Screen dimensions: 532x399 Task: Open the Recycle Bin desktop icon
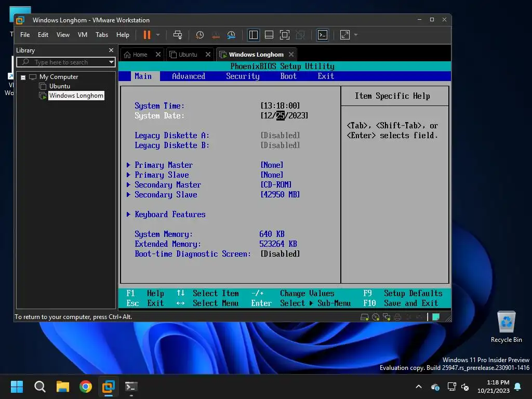point(506,327)
